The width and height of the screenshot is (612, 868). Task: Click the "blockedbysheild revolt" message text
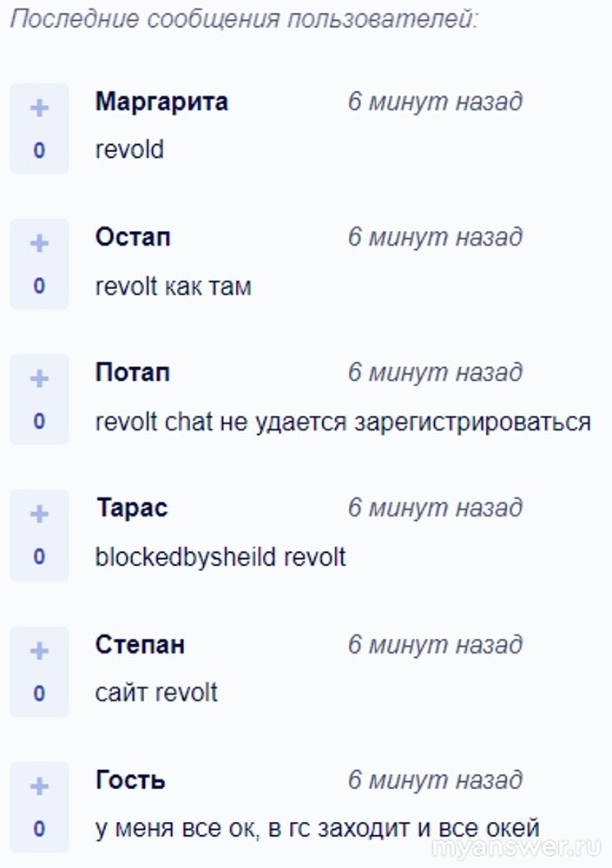[220, 556]
